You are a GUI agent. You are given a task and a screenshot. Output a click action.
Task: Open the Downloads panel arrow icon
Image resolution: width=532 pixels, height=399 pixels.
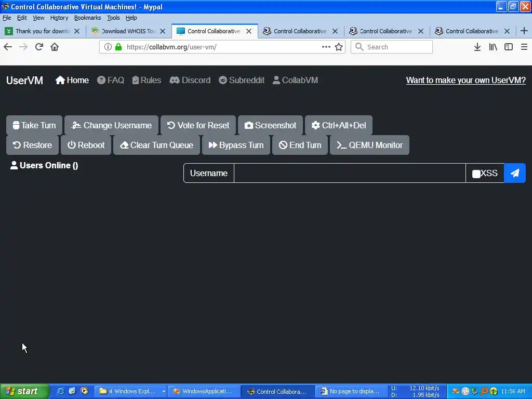(477, 47)
